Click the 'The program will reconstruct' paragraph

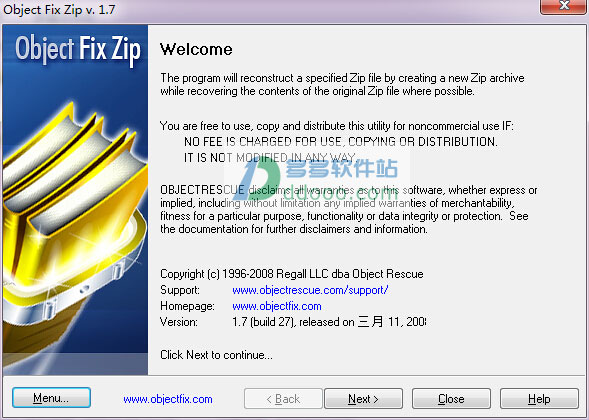342,85
